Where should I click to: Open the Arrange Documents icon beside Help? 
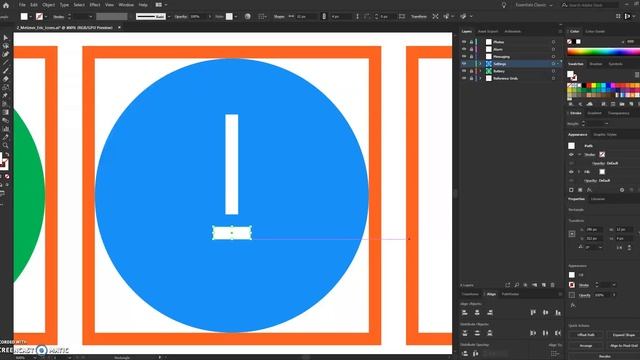(x=159, y=5)
